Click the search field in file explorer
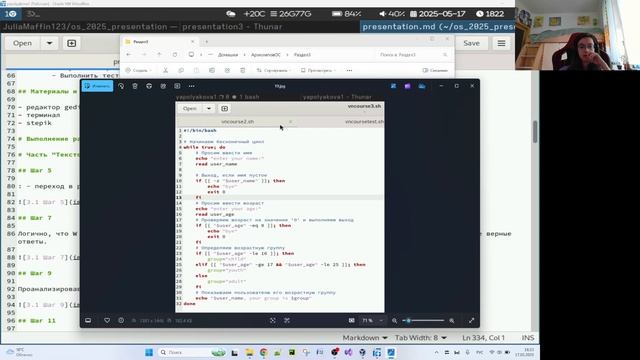The height and width of the screenshot is (360, 640). (412, 54)
